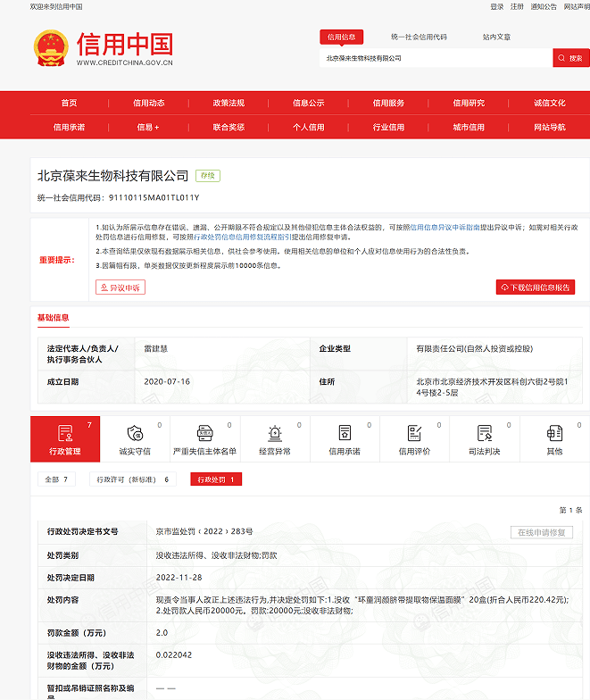Click 在线申请修复 button
The image size is (590, 700).
[x=541, y=532]
